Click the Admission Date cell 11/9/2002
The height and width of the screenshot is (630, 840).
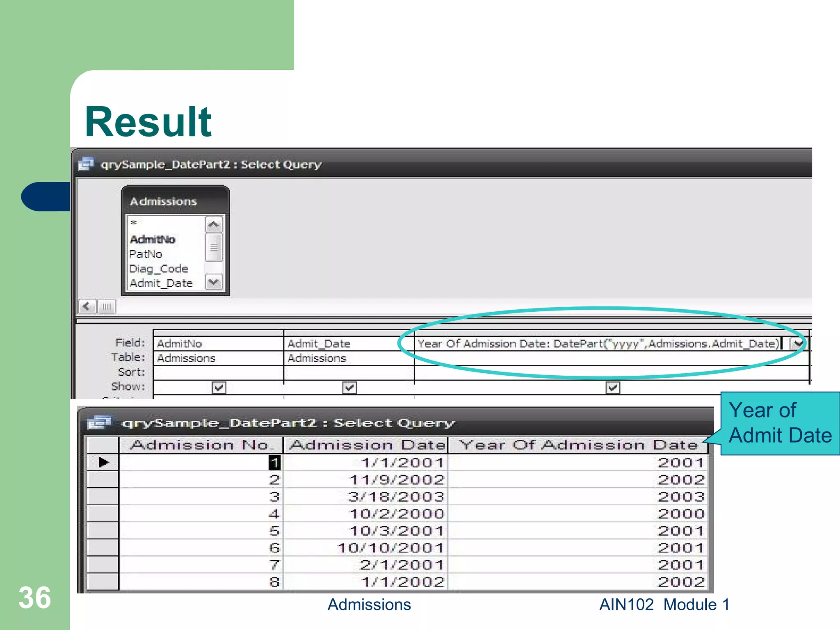click(366, 479)
